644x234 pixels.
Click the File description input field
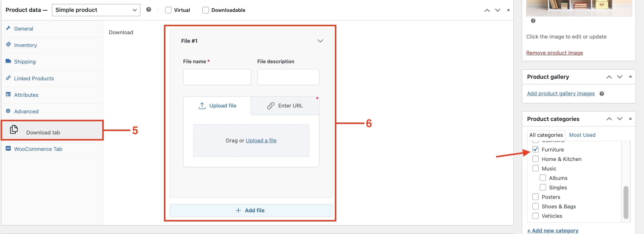[288, 77]
